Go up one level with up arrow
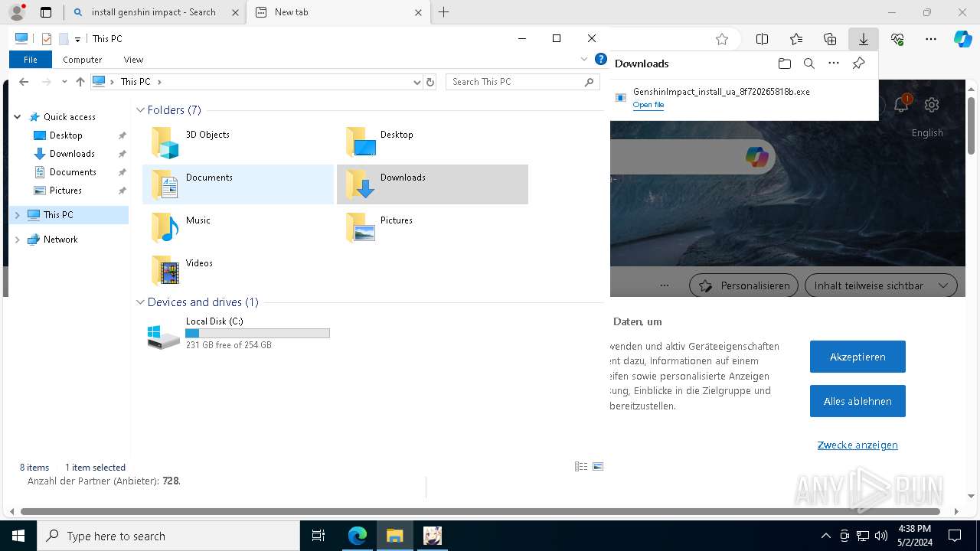The width and height of the screenshot is (980, 551). point(80,82)
